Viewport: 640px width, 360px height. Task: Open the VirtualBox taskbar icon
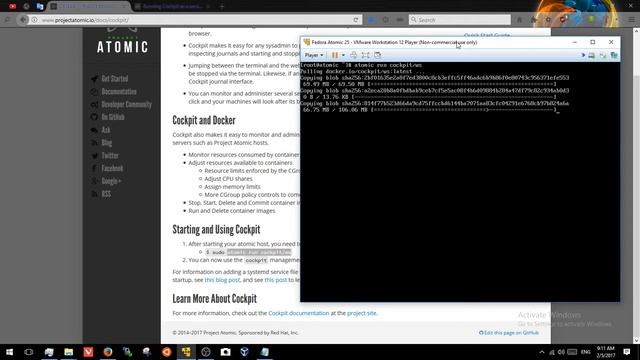coord(245,352)
